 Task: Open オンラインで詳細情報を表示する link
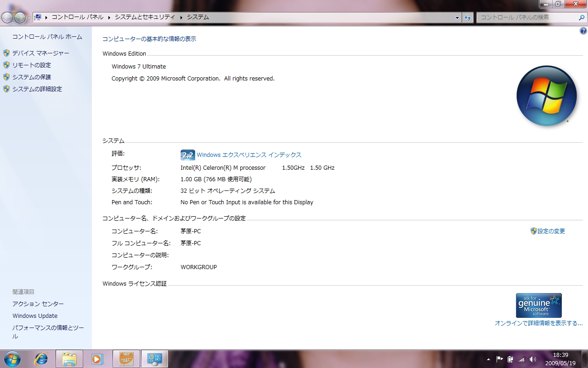pos(539,323)
